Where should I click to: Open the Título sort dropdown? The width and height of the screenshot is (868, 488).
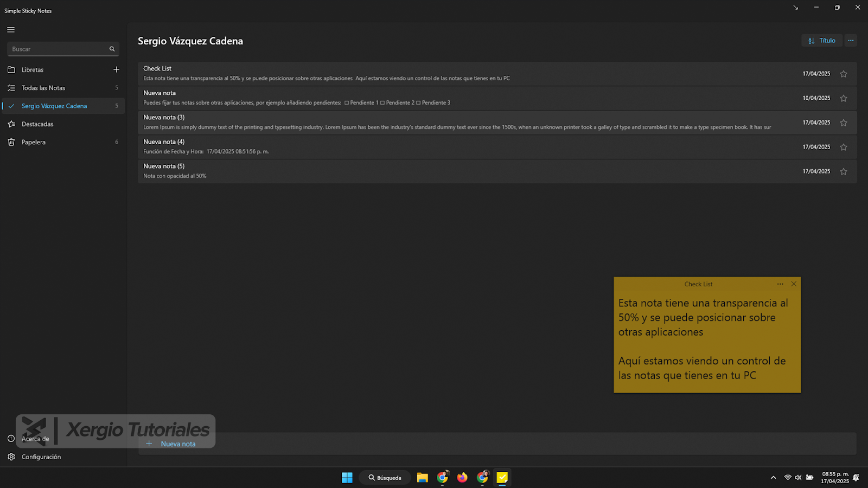(x=821, y=41)
